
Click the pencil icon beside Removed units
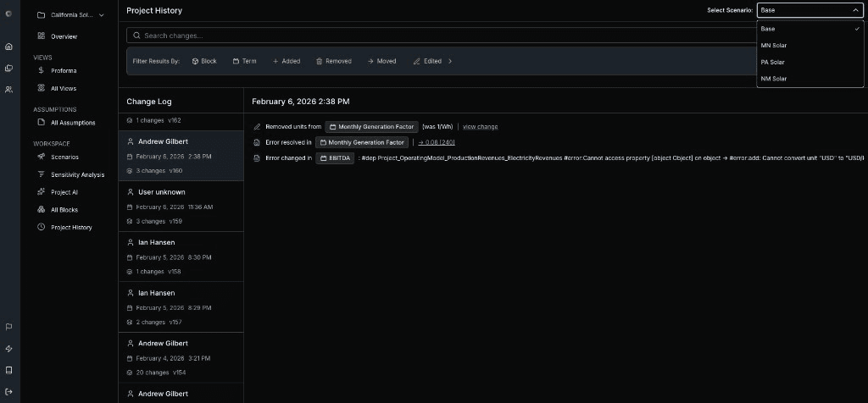(x=257, y=127)
